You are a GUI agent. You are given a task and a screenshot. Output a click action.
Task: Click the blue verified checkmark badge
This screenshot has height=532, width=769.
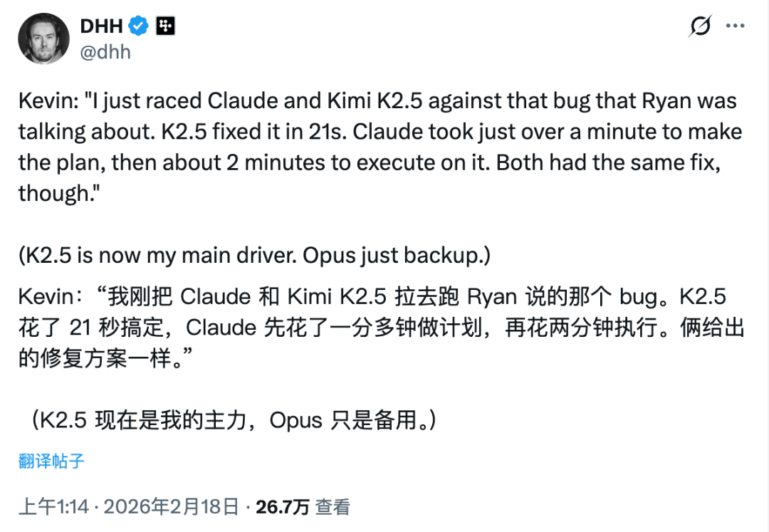(x=138, y=26)
